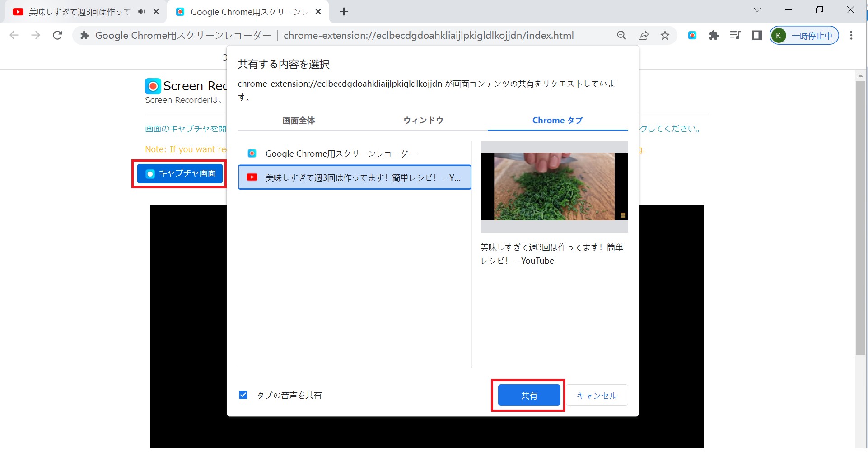
Task: Click the scrollbar up arrow
Action: (x=861, y=75)
